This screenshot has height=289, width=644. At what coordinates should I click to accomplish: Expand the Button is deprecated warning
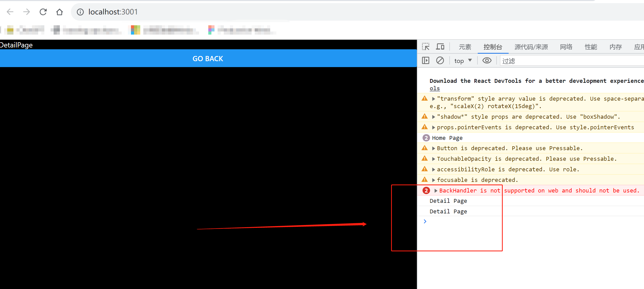(x=434, y=148)
